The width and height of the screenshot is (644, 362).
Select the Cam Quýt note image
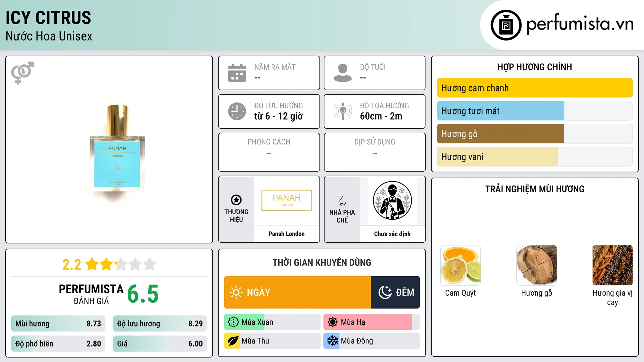(x=460, y=265)
